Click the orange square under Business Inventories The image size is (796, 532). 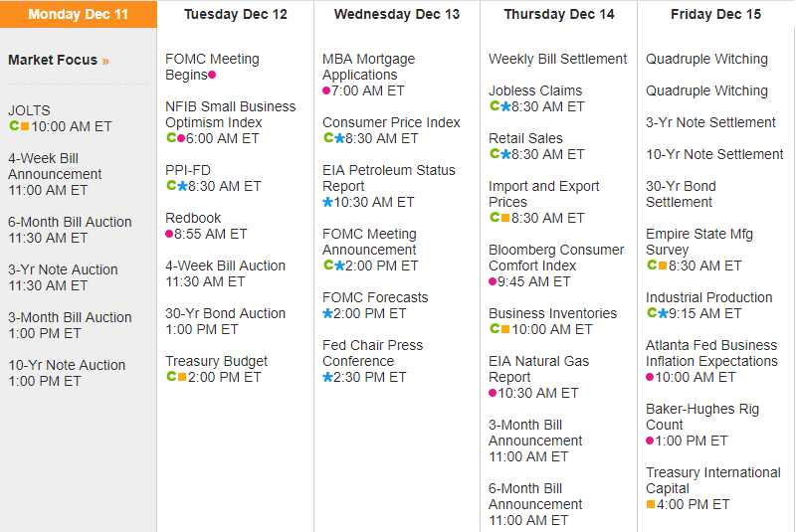504,329
